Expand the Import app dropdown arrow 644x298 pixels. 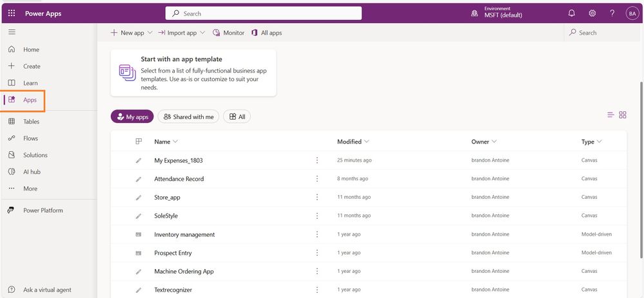click(202, 33)
